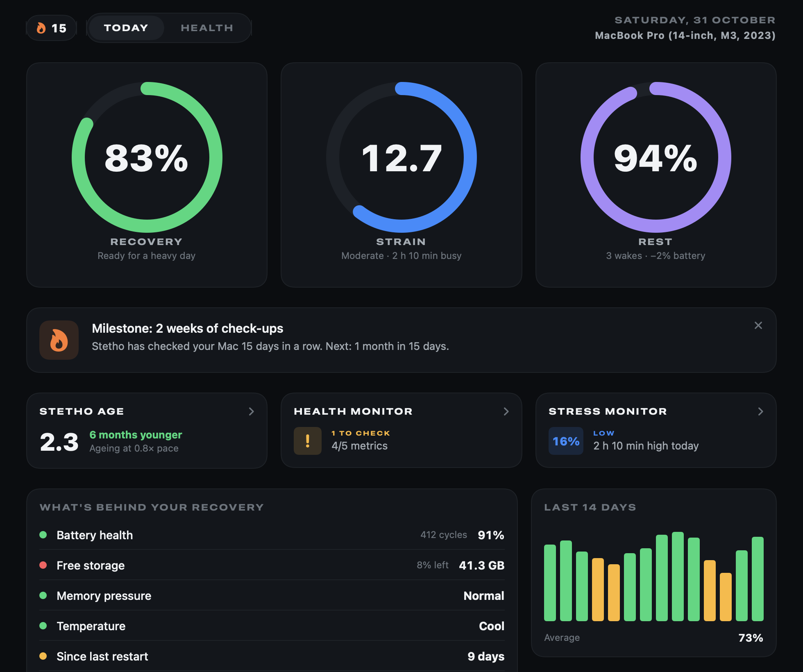The image size is (803, 672).
Task: Open the Health tab
Action: pyautogui.click(x=207, y=28)
